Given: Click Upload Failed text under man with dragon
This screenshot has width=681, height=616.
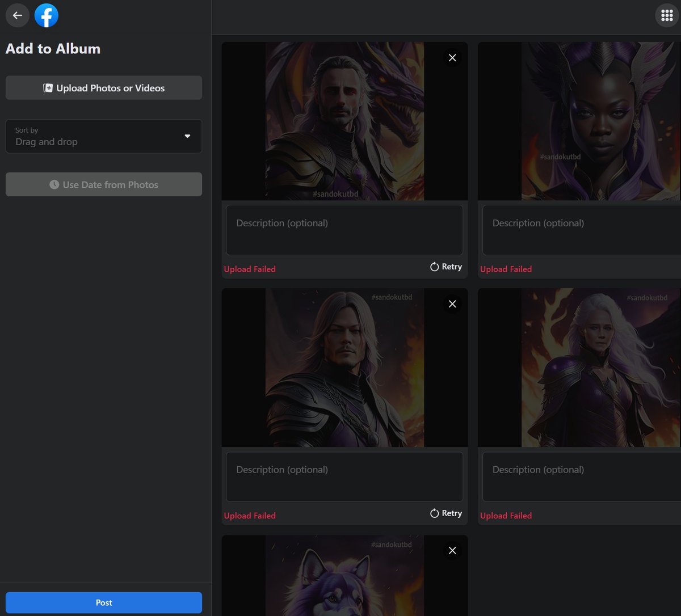Looking at the screenshot, I should pos(250,269).
